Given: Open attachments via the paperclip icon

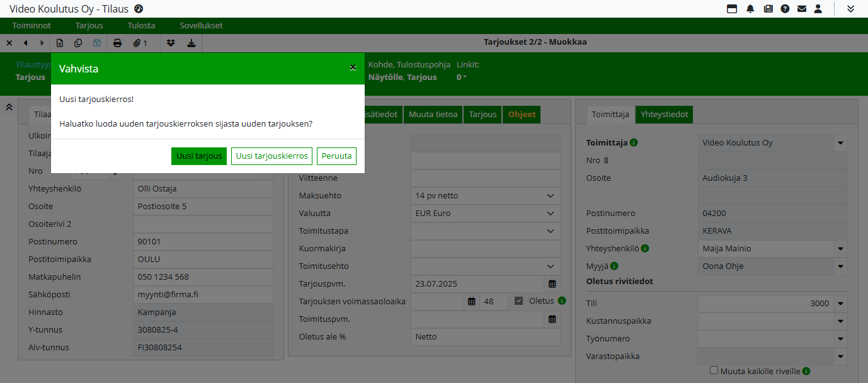Looking at the screenshot, I should (x=139, y=43).
